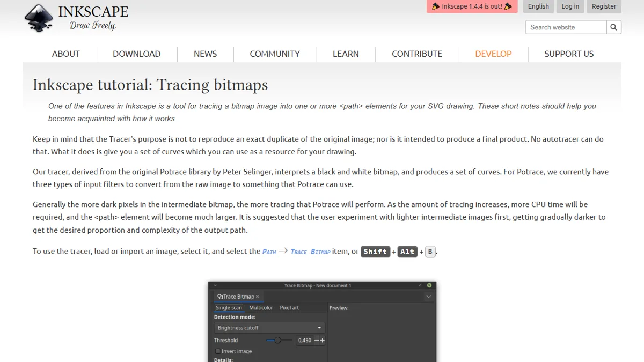Switch to the Pixel art tab
The height and width of the screenshot is (362, 644).
[x=289, y=308]
